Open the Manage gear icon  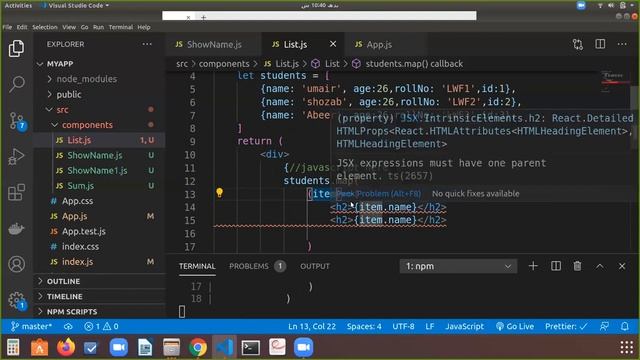(17, 301)
